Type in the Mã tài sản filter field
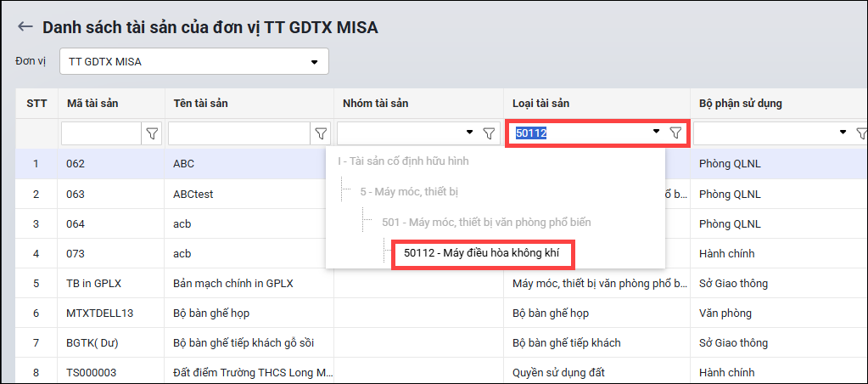Image resolution: width=868 pixels, height=384 pixels. [100, 133]
